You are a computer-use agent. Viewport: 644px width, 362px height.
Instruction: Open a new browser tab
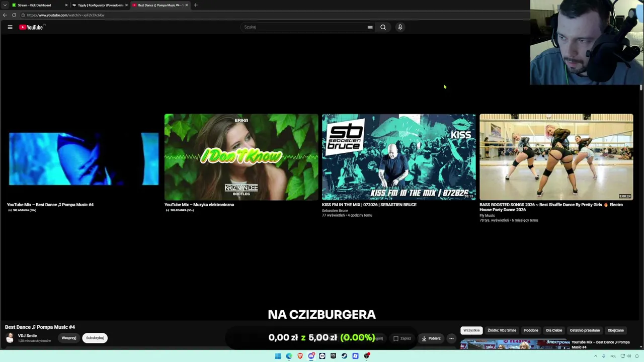pyautogui.click(x=196, y=5)
